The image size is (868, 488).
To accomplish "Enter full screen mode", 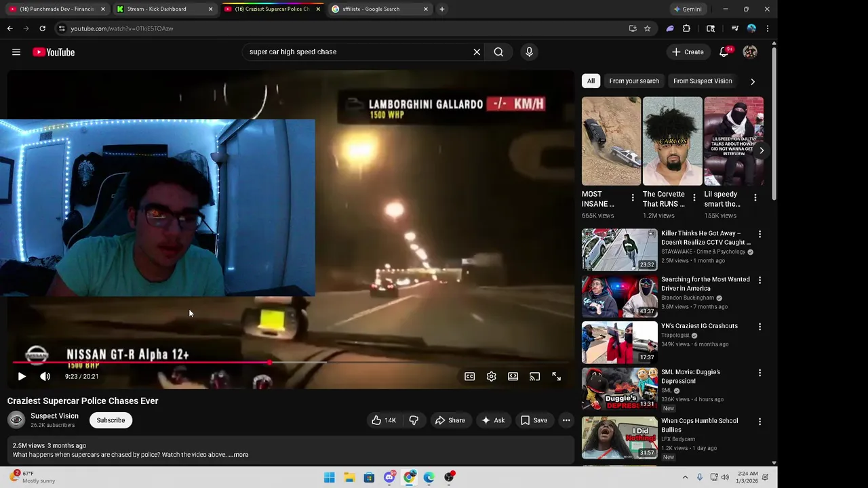I will click(x=556, y=376).
